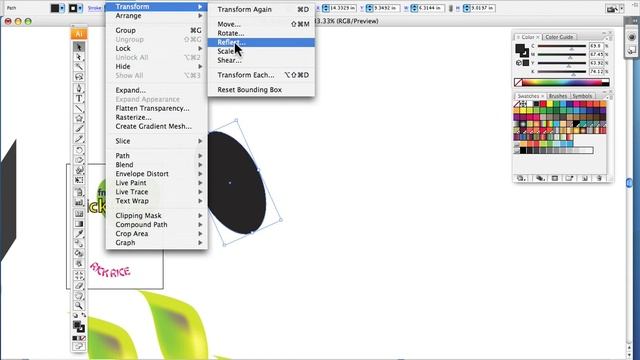The height and width of the screenshot is (360, 640).
Task: Select the Hand tool
Action: tap(79, 296)
